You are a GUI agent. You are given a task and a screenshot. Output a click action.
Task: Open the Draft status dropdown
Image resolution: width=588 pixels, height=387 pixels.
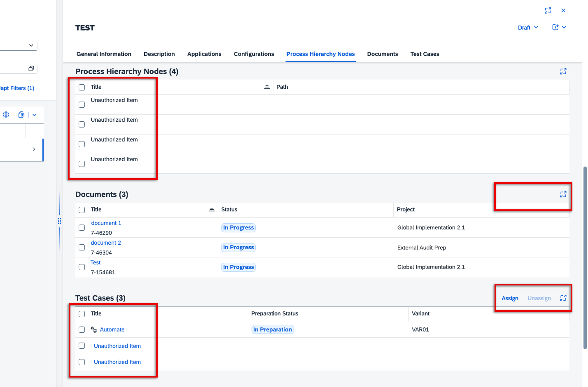[x=528, y=28]
